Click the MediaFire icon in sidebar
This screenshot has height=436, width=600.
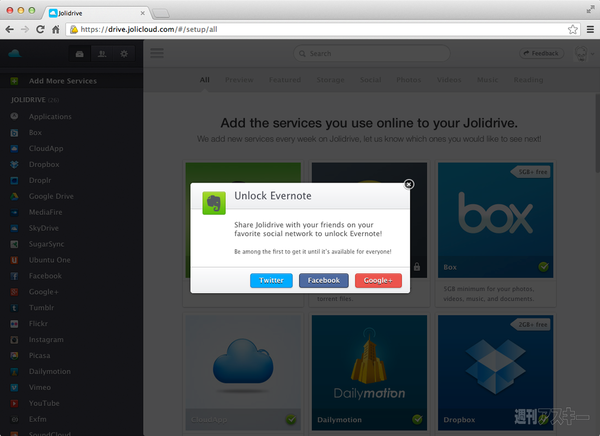[x=14, y=212]
